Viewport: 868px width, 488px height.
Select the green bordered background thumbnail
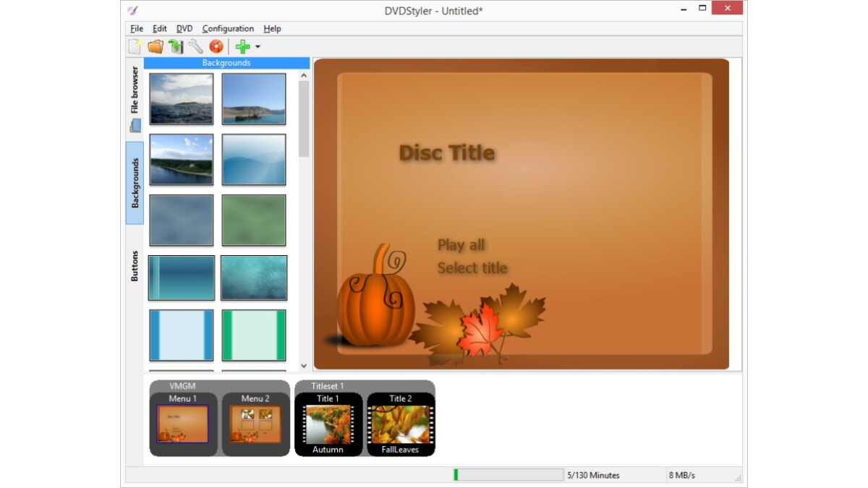click(x=254, y=335)
